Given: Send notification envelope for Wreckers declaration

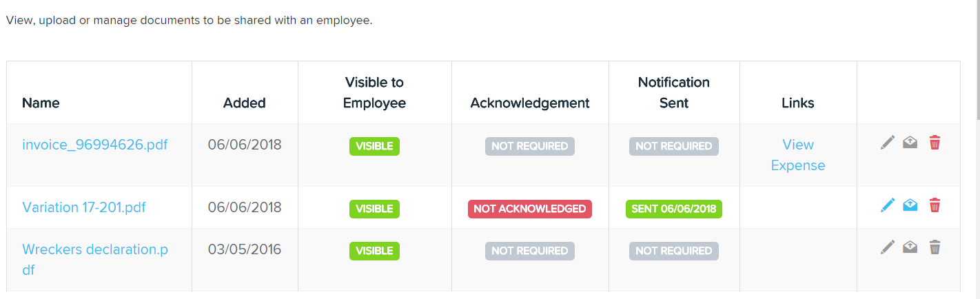Looking at the screenshot, I should coord(910,247).
